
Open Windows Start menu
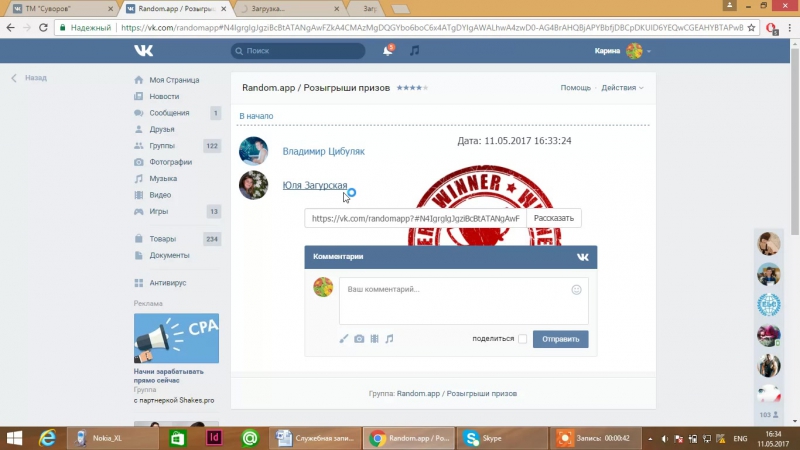(x=14, y=438)
